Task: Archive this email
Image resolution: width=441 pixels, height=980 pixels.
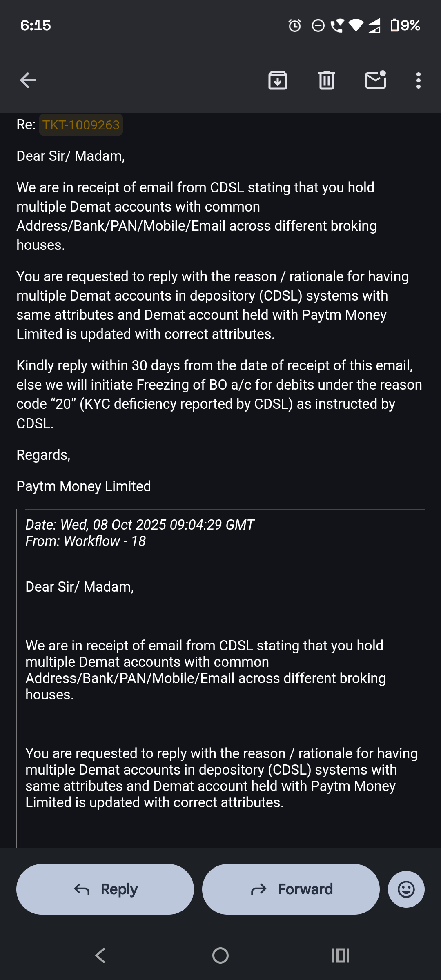Action: click(277, 80)
